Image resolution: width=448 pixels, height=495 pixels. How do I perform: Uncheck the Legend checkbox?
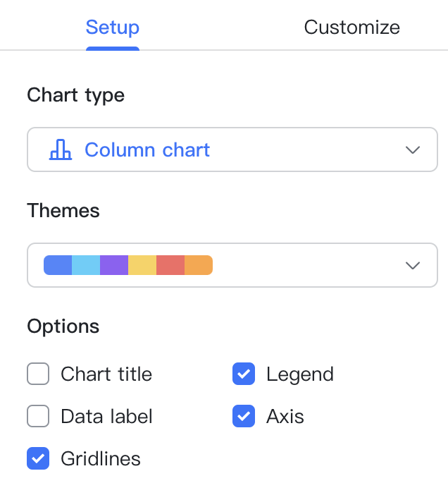[x=244, y=374]
